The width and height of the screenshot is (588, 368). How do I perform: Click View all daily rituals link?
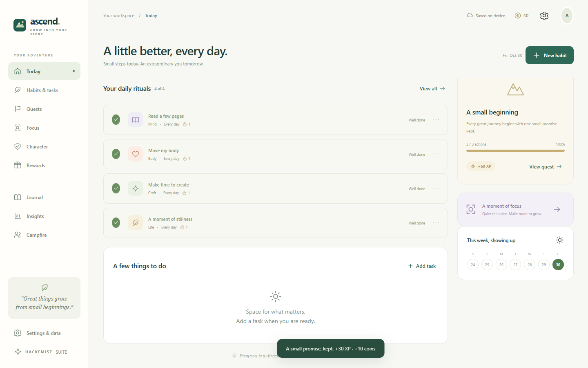pyautogui.click(x=432, y=88)
